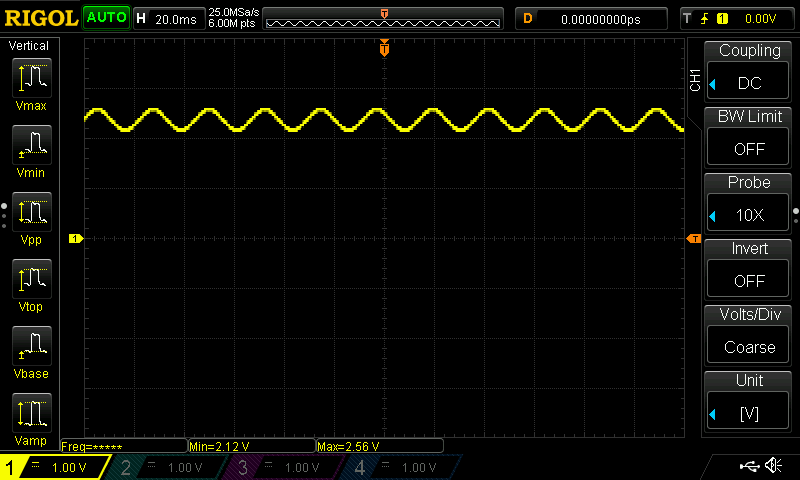Select the Vmax measurement icon
Screen dimensions: 800x480
pos(32,78)
